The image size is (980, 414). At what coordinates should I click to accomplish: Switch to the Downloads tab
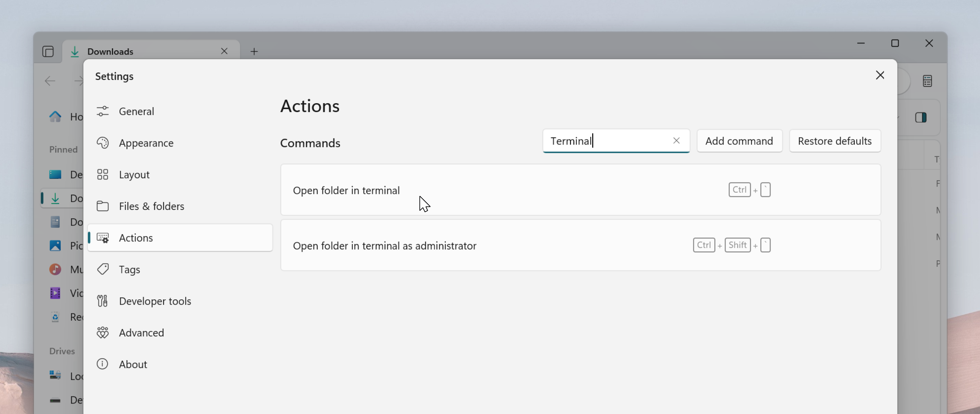tap(110, 51)
